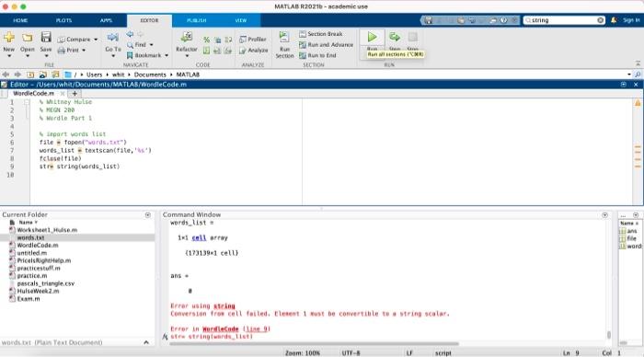This screenshot has height=357, width=644.
Task: Click the documentation search field
Action: click(x=564, y=20)
